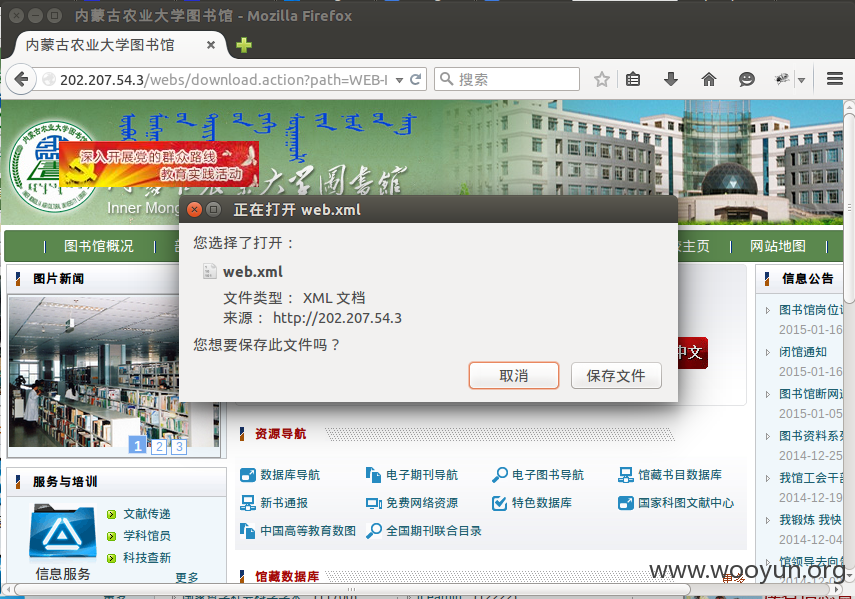This screenshot has width=855, height=599.
Task: Expand the extension dropdown arrow beside bug icon
Action: [x=801, y=80]
